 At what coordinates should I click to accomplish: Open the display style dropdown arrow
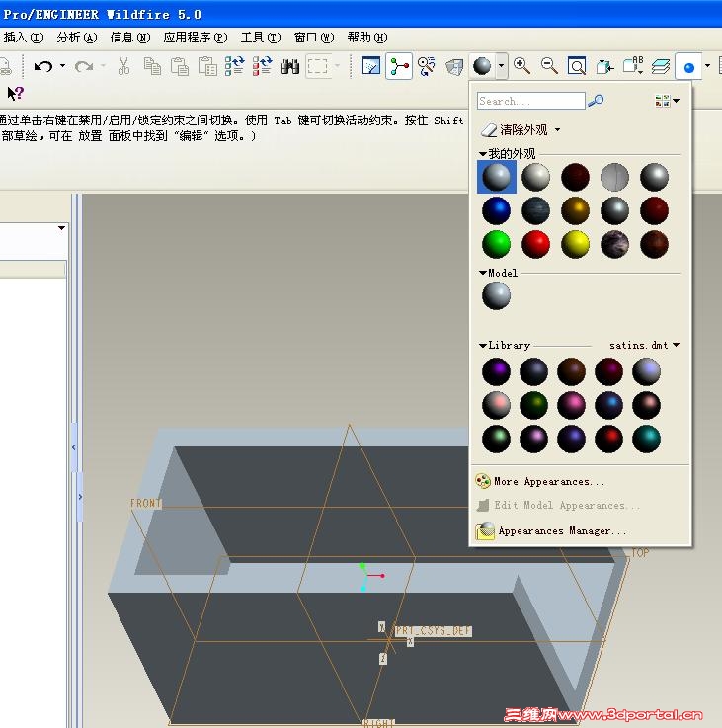coord(707,66)
